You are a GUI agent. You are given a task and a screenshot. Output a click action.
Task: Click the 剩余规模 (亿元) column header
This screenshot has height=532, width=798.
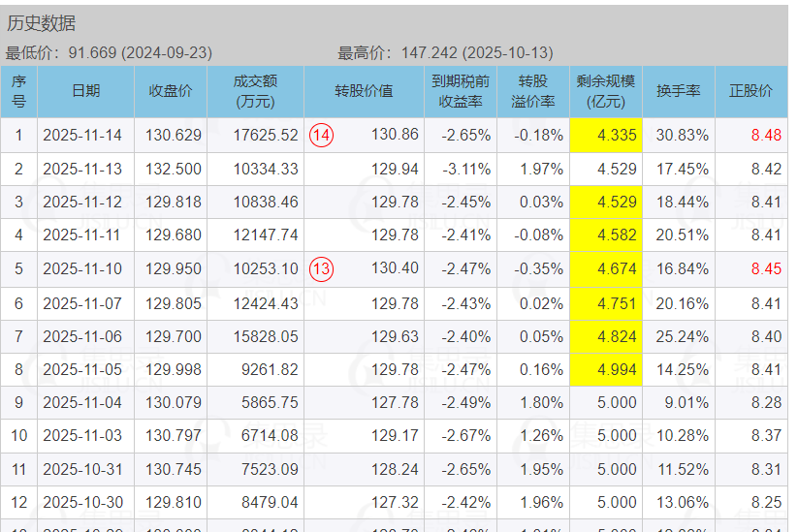[606, 91]
